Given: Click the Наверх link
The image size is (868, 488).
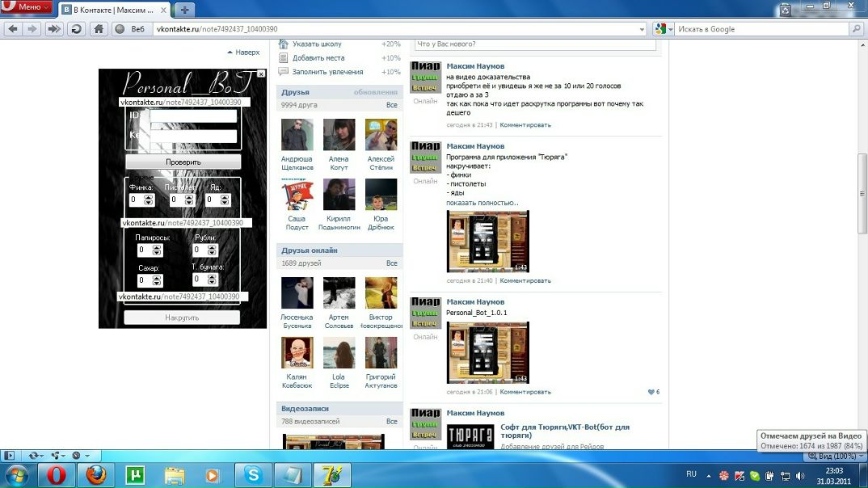Looking at the screenshot, I should tap(244, 53).
